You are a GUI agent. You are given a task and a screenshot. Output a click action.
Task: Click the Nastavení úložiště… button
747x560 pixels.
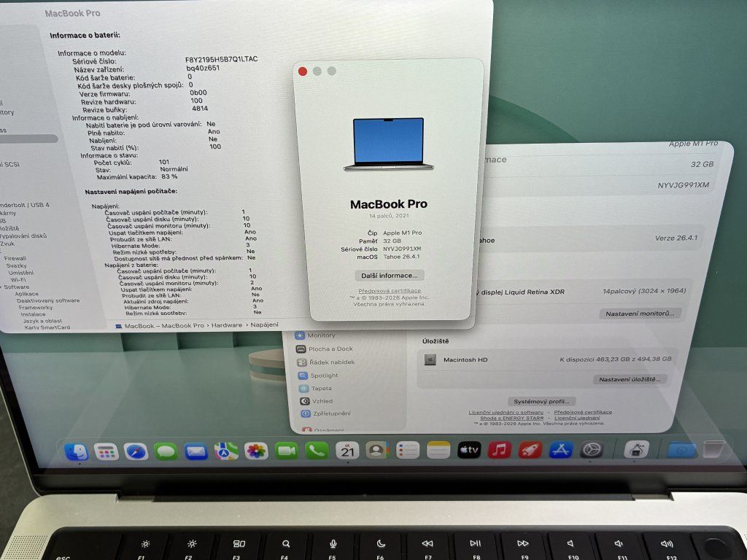(630, 379)
